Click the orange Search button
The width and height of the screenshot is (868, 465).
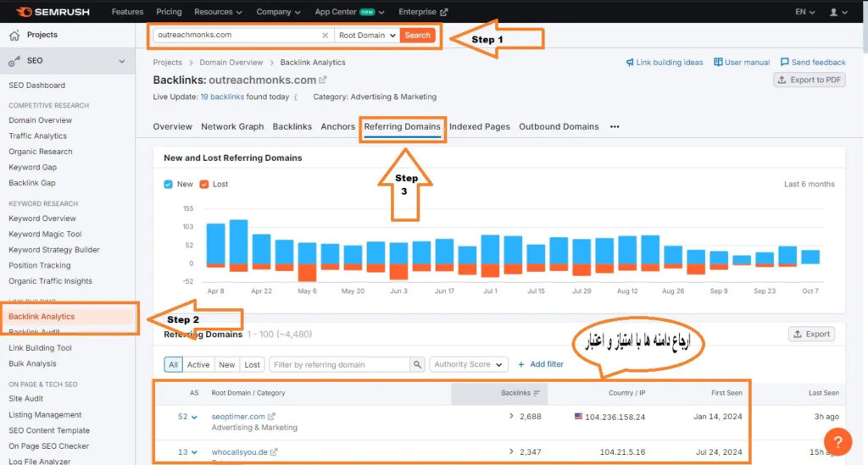[417, 36]
